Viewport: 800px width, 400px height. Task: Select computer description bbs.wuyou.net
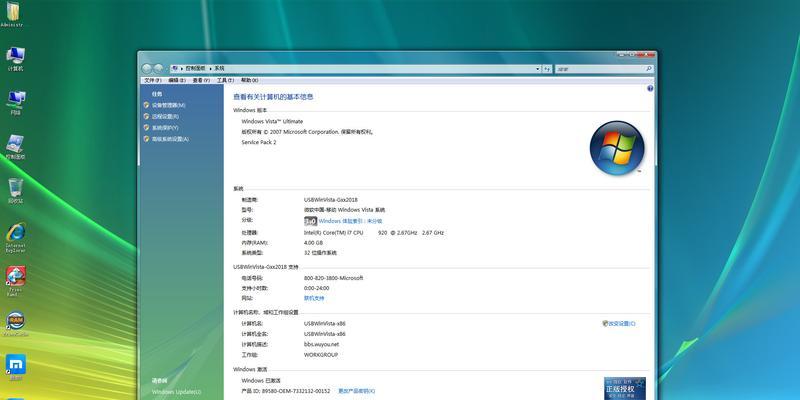pos(321,344)
